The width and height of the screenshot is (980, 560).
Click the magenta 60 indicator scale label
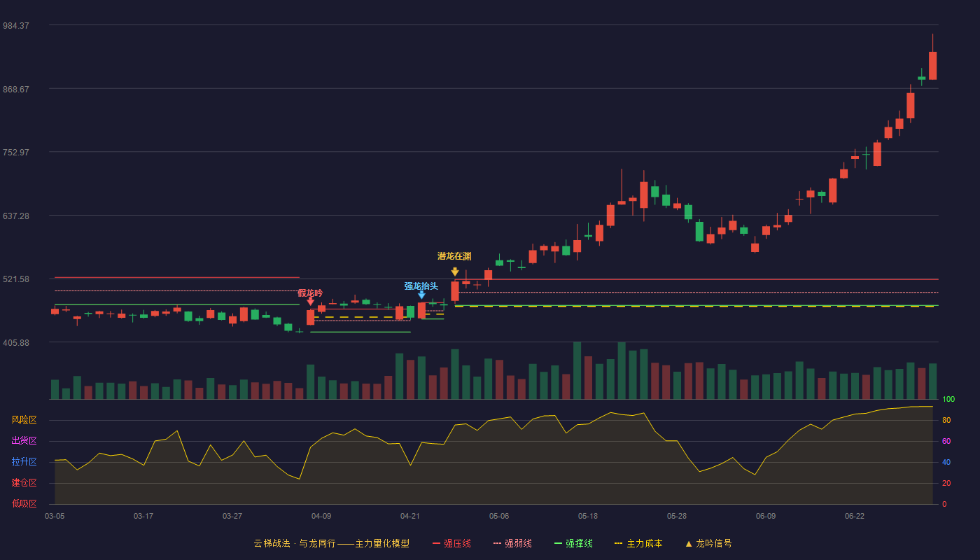pyautogui.click(x=946, y=441)
